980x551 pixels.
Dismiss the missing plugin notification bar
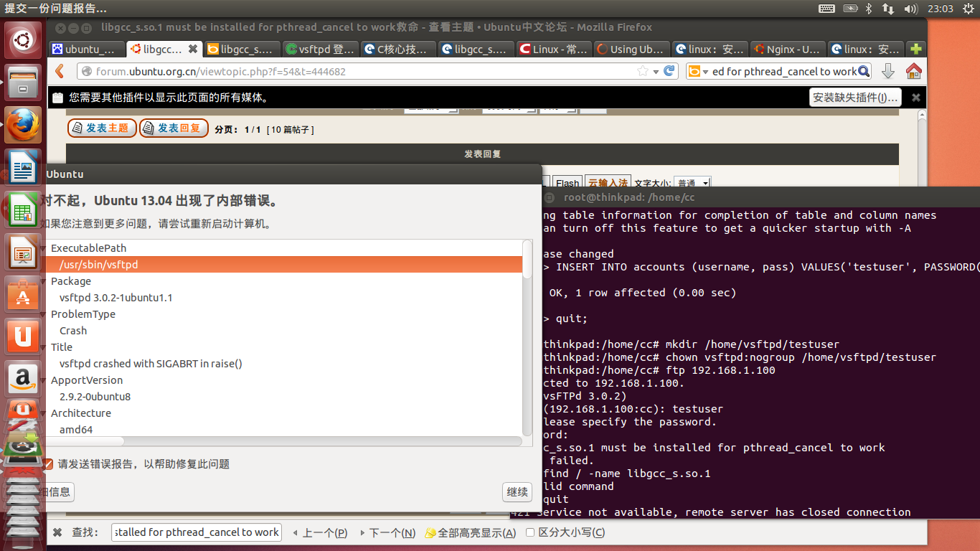[915, 98]
